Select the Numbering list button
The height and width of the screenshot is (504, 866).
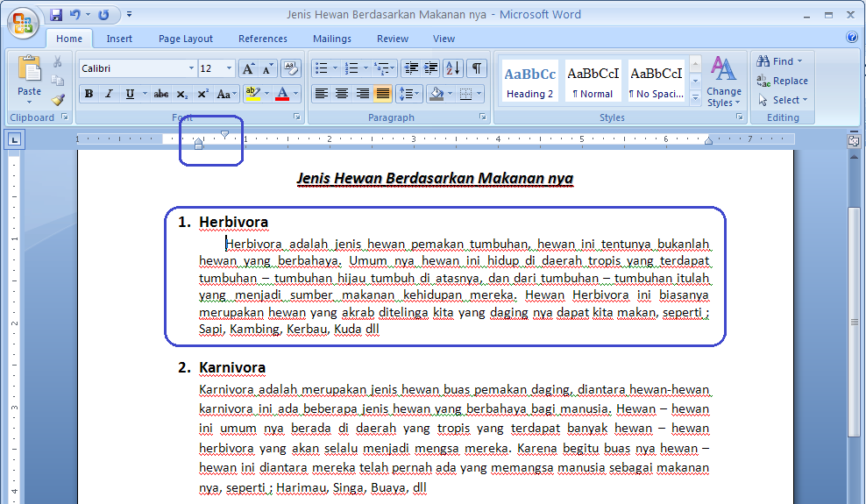[351, 68]
